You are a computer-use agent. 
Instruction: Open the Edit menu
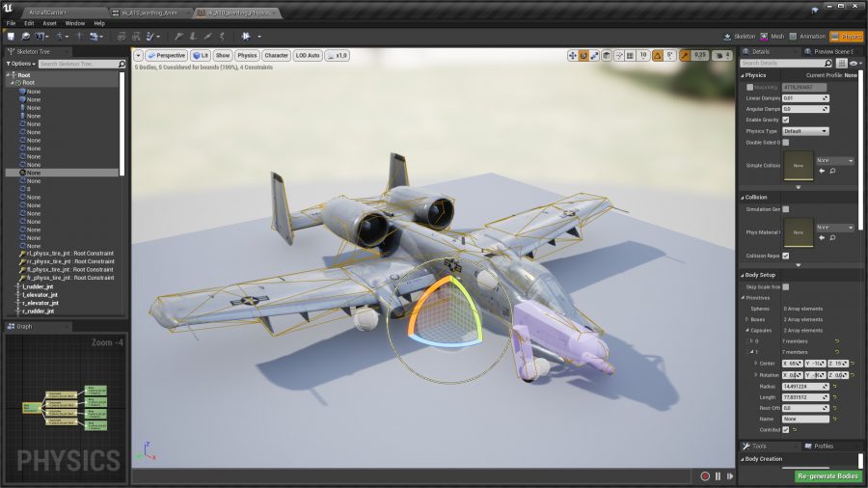click(x=29, y=23)
